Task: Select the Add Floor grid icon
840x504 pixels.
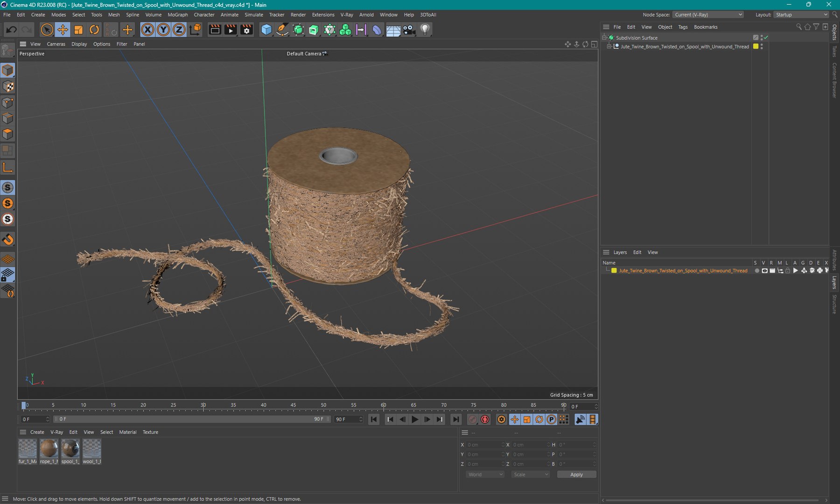Action: pos(393,30)
